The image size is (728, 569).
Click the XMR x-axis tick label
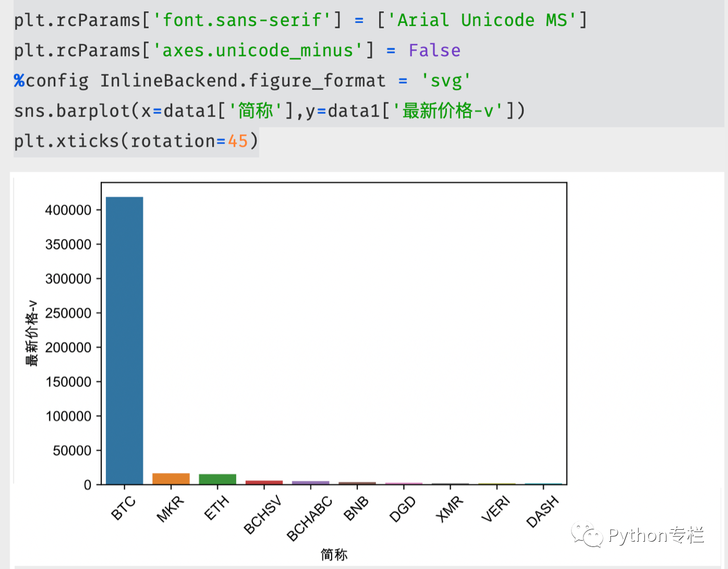coord(449,509)
